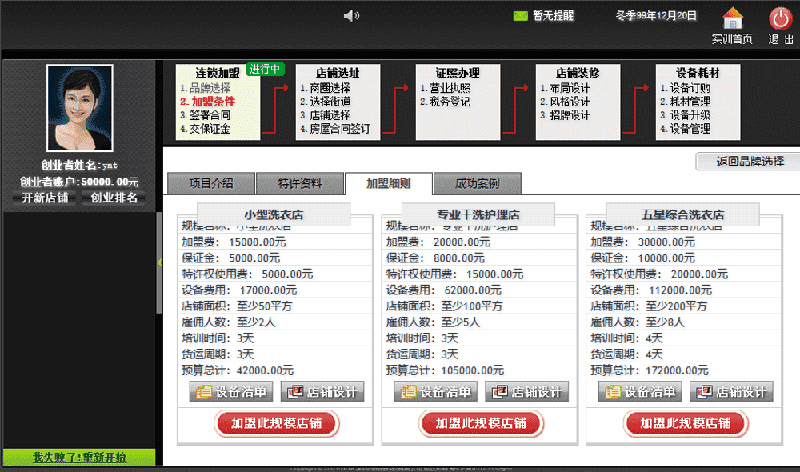The height and width of the screenshot is (472, 800).
Task: Click 返回品牌选择 button
Action: [750, 161]
